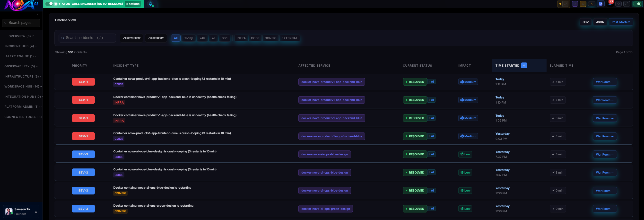Toggle the green switch at top right

click(637, 4)
